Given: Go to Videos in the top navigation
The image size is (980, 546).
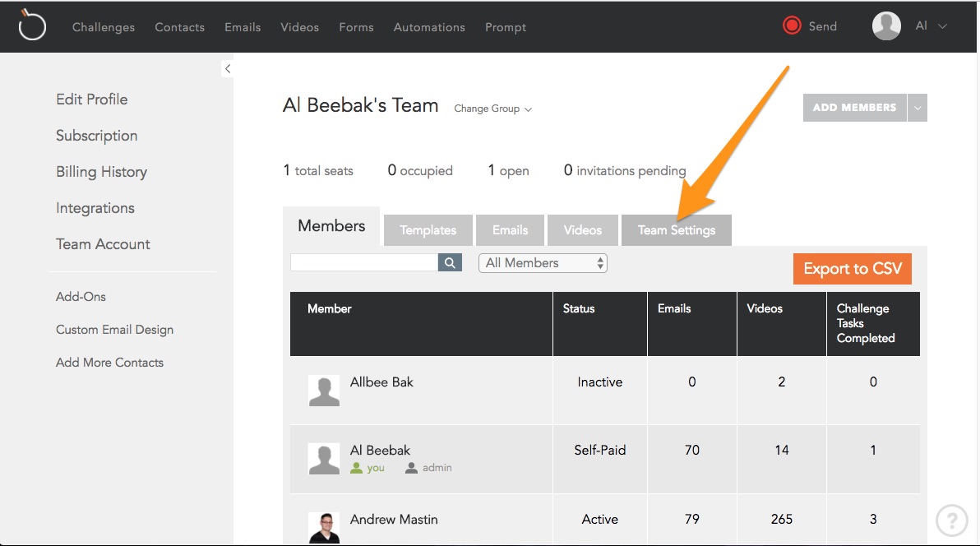Looking at the screenshot, I should [299, 27].
